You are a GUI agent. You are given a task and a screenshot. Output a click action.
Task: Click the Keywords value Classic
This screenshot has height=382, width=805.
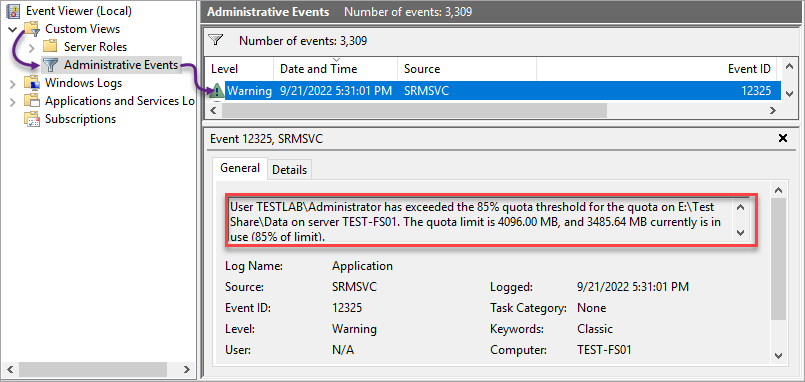[595, 329]
